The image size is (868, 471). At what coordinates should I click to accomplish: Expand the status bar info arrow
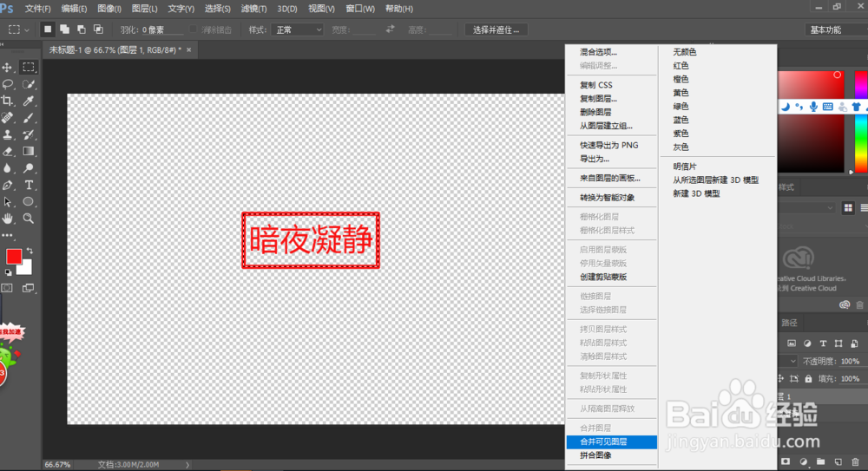187,465
